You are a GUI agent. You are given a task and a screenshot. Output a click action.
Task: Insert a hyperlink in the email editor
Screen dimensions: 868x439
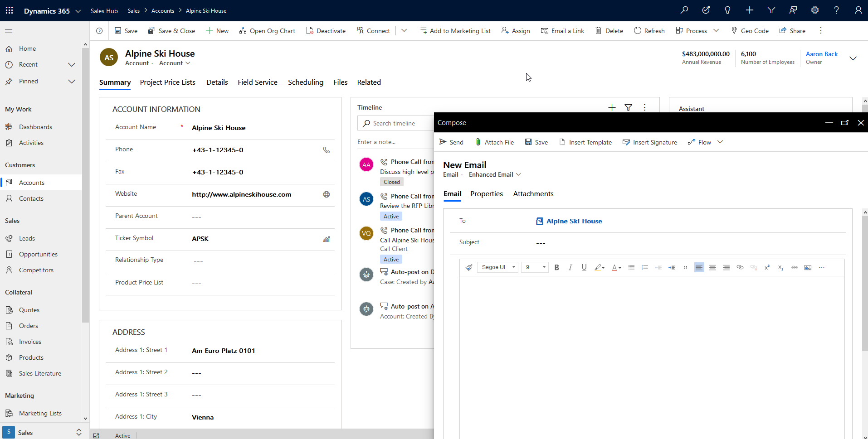[x=740, y=268]
